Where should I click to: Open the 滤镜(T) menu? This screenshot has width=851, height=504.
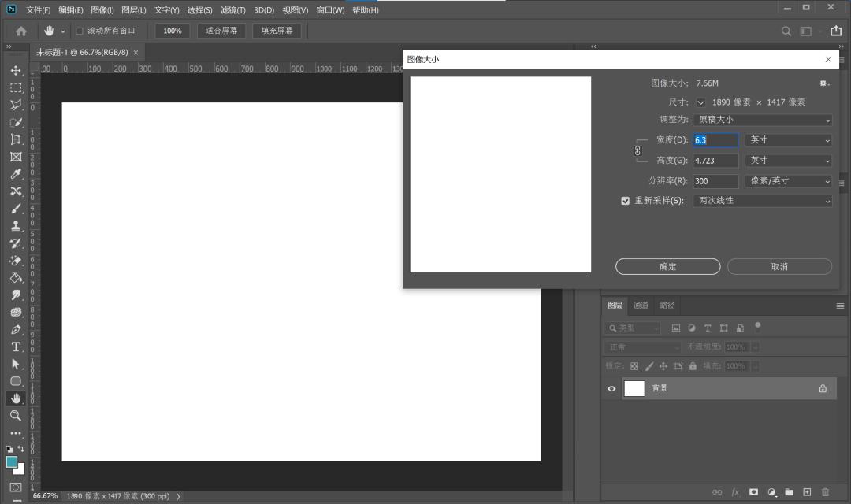(x=232, y=10)
